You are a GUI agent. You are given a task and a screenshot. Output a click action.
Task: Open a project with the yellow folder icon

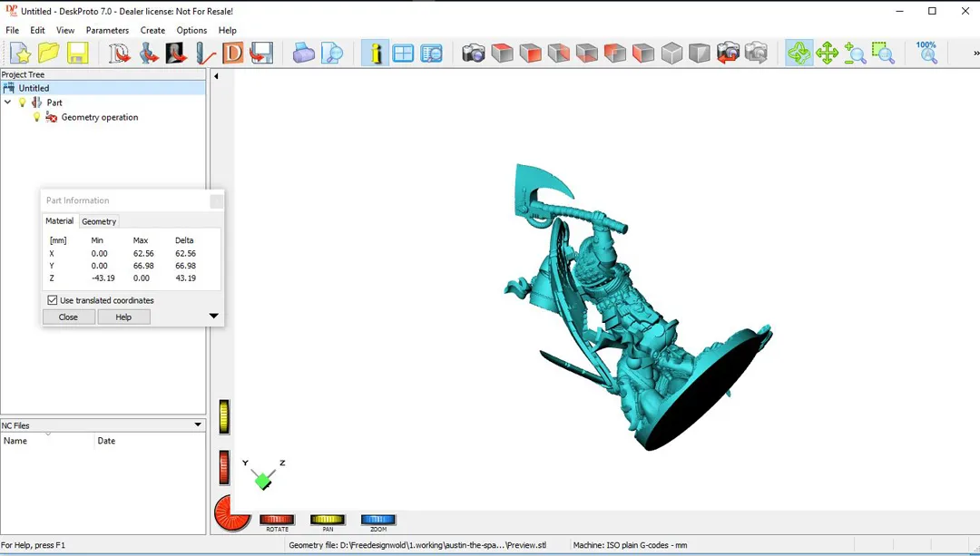coord(49,54)
